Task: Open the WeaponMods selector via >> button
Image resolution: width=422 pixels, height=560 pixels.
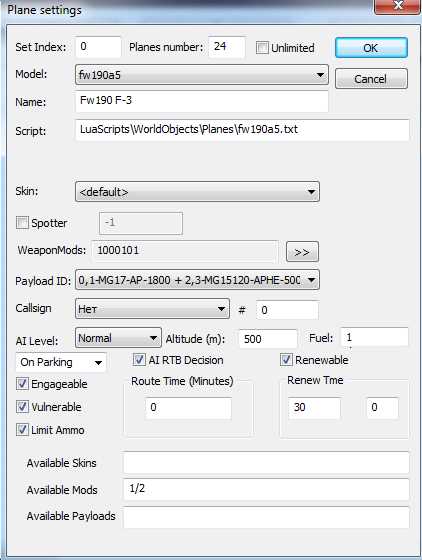Action: 302,252
